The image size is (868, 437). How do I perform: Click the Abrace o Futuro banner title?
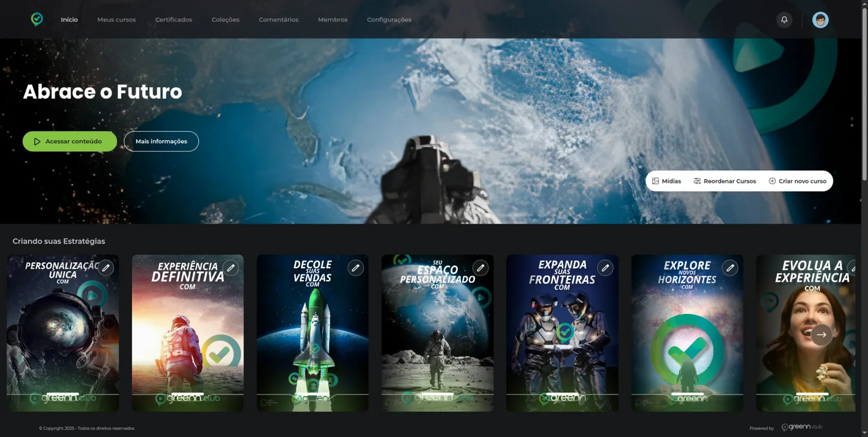[x=103, y=92]
